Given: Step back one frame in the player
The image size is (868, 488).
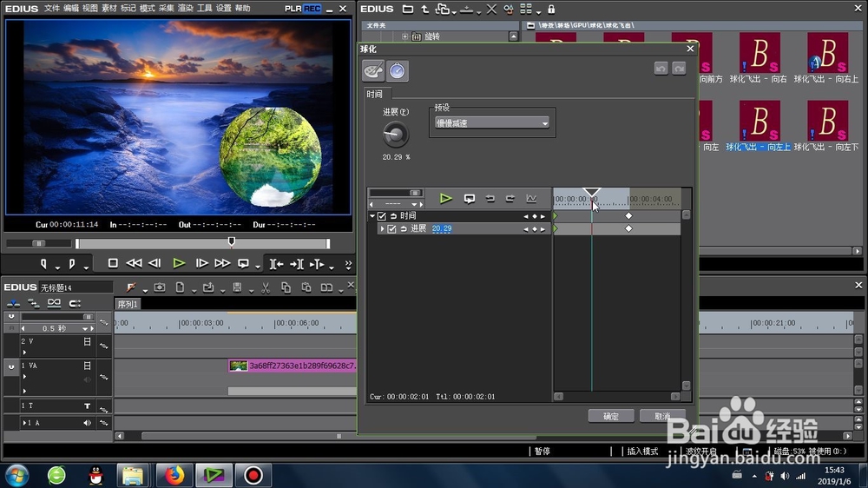Looking at the screenshot, I should point(155,264).
